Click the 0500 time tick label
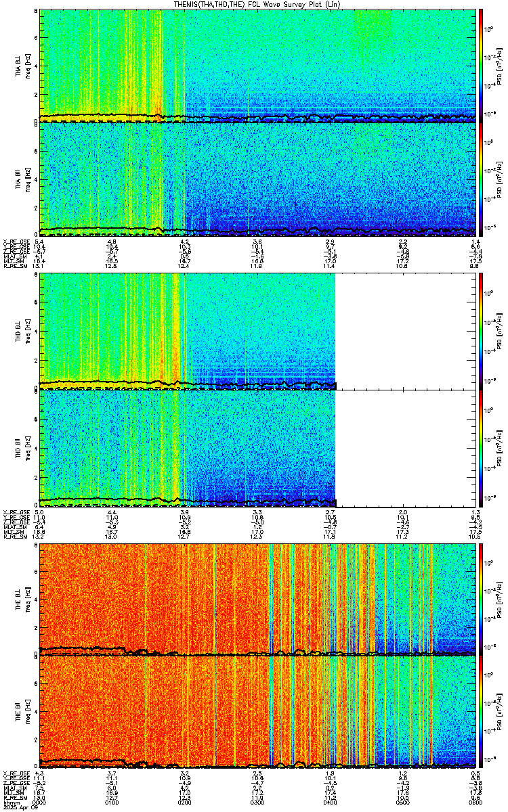The image size is (508, 812). click(x=404, y=802)
